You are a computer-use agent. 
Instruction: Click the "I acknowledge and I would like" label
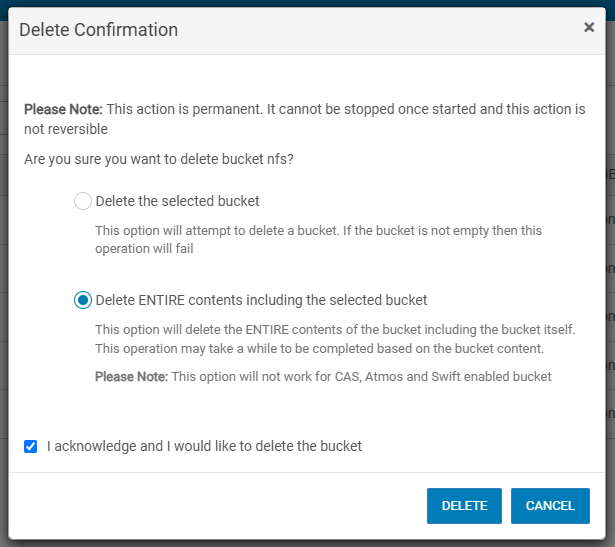tap(204, 446)
